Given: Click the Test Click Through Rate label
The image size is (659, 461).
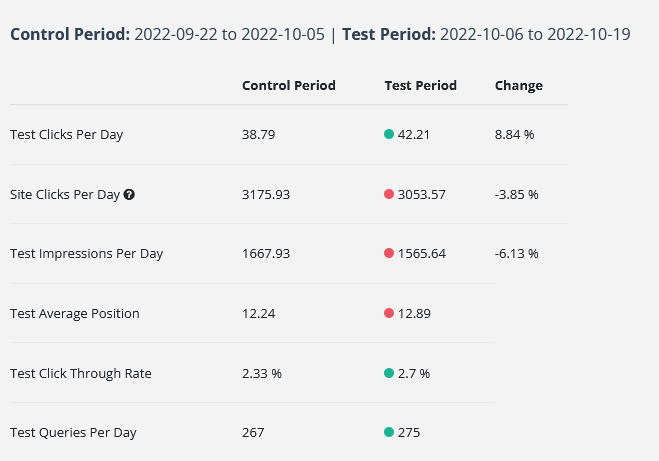Looking at the screenshot, I should 81,374.
